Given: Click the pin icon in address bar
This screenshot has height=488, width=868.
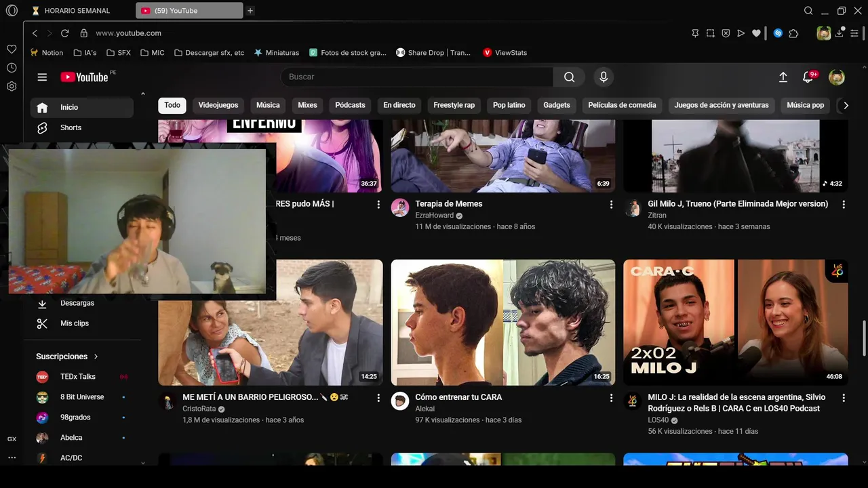Looking at the screenshot, I should tap(695, 33).
